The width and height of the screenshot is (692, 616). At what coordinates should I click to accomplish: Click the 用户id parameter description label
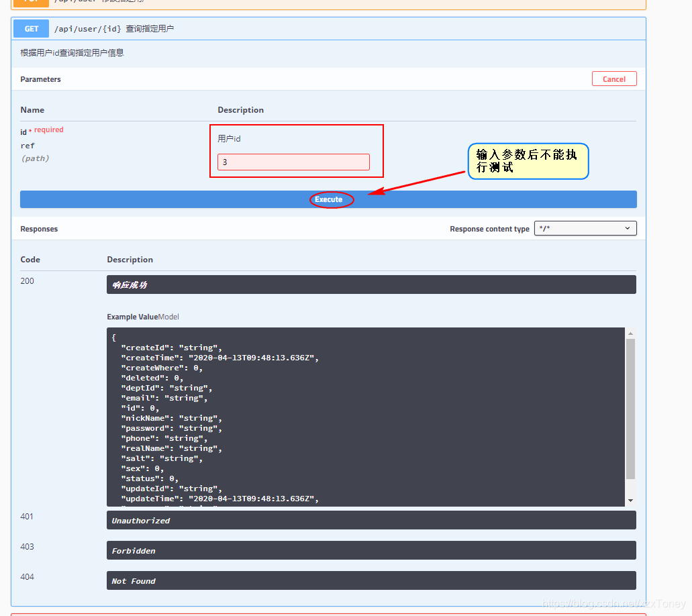229,138
